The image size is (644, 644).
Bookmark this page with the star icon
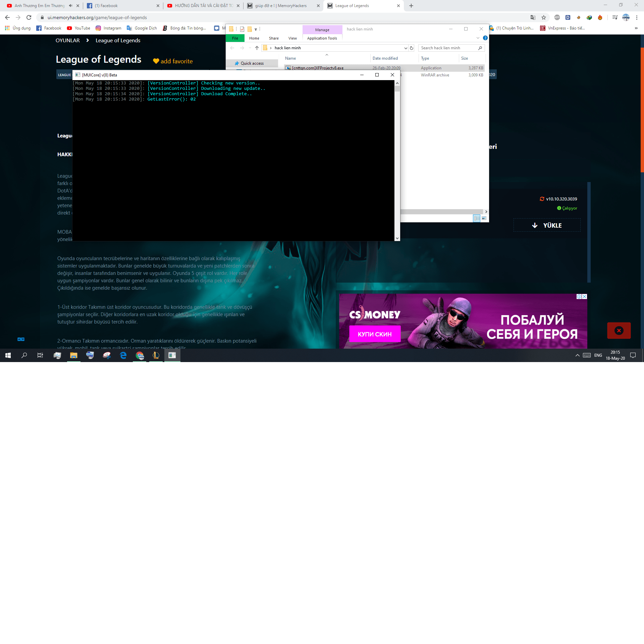(544, 17)
